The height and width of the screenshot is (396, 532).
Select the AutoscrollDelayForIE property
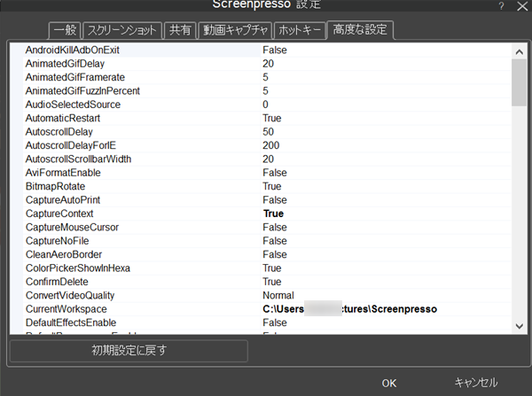(71, 145)
